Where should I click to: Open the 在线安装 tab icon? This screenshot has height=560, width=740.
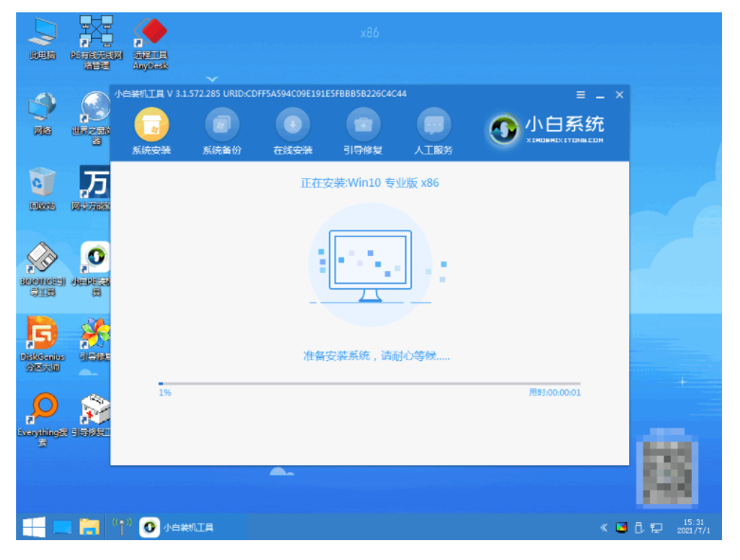click(293, 125)
